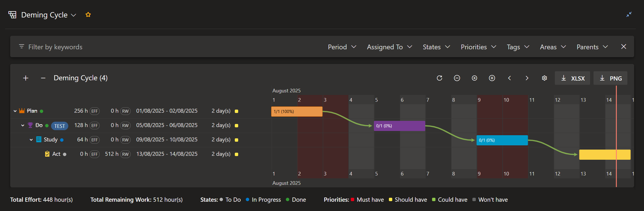Collapse the Do row chevron

coord(23,125)
